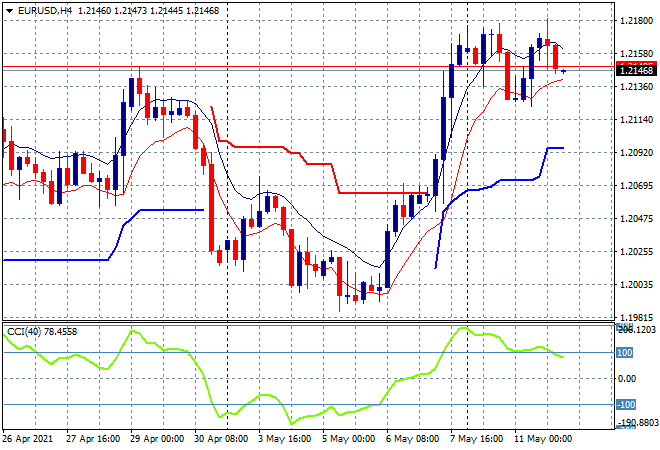Click the 6 May 08:00 time label
The height and width of the screenshot is (450, 660).
click(412, 439)
